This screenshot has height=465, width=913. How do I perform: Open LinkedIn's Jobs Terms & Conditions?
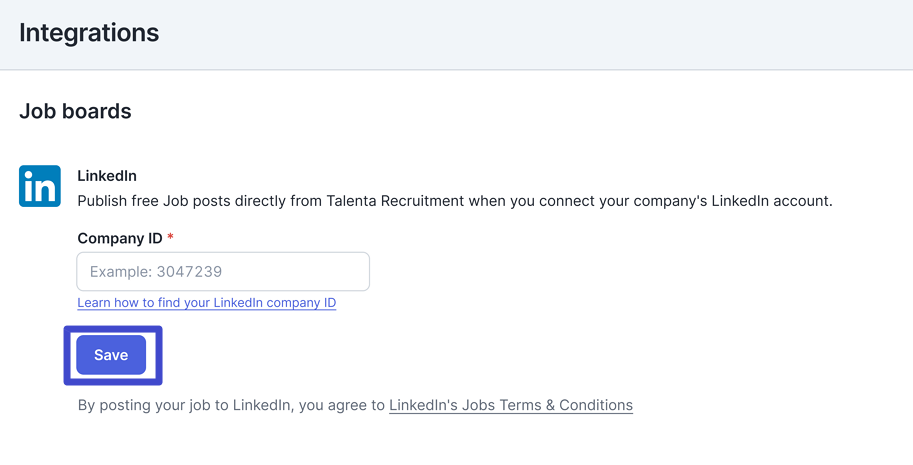point(511,405)
